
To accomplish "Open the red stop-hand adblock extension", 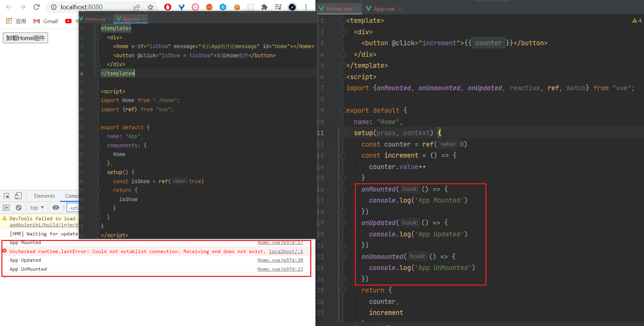I will (x=168, y=7).
